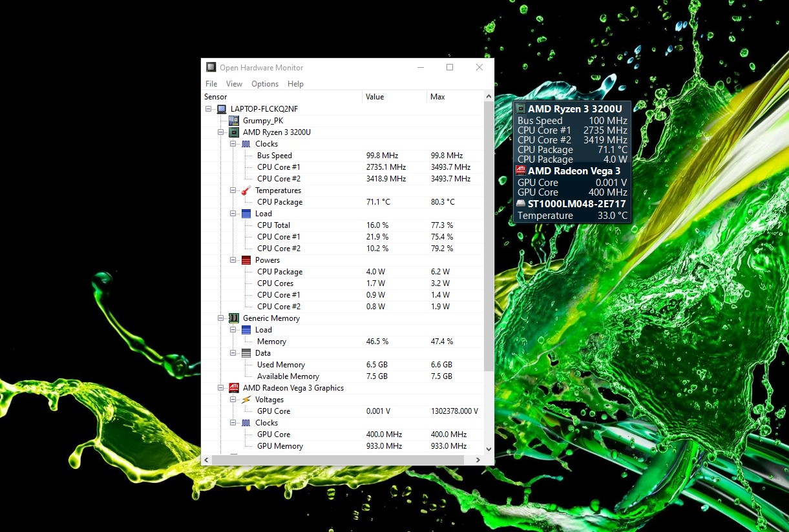Select the LAPTOP-FLCKQ2NF computer icon
789x532 pixels.
click(x=221, y=108)
